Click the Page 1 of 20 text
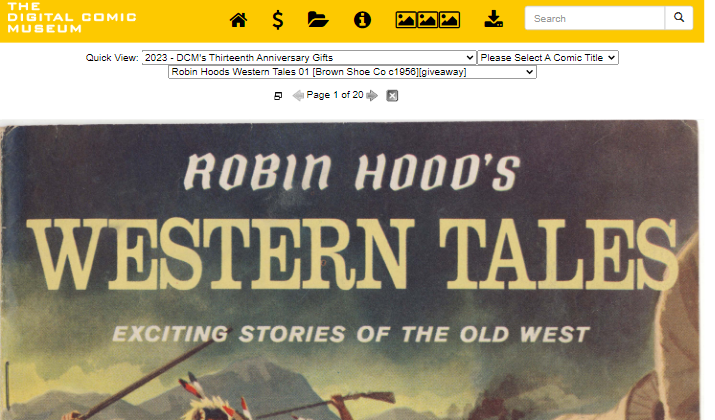Screen dimensions: 715x420 (x=335, y=95)
